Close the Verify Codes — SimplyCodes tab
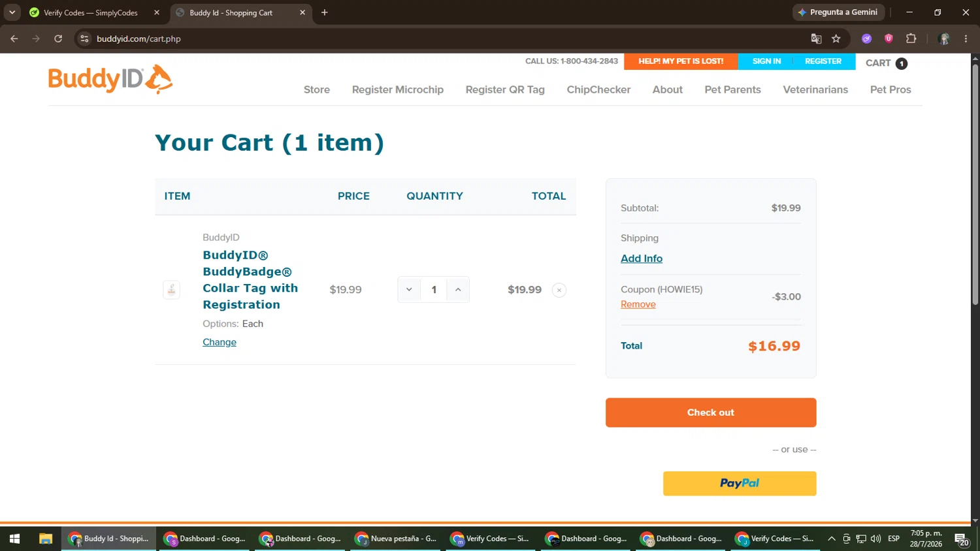The height and width of the screenshot is (551, 980). click(x=157, y=12)
